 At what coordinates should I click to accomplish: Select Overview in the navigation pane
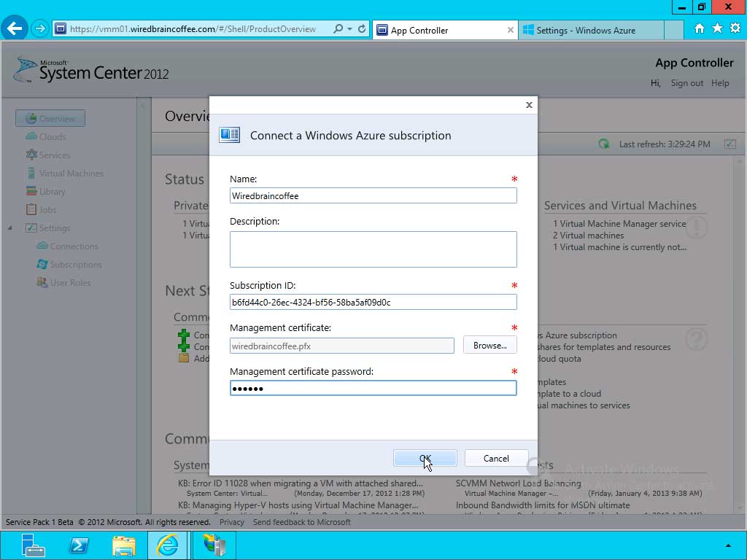pyautogui.click(x=50, y=118)
